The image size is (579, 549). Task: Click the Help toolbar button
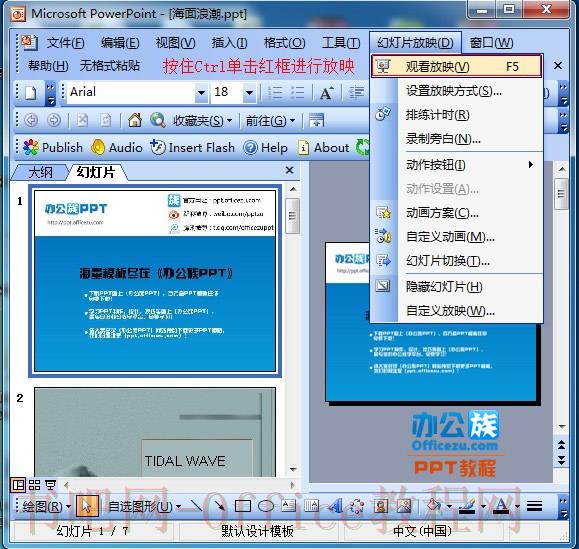point(265,148)
